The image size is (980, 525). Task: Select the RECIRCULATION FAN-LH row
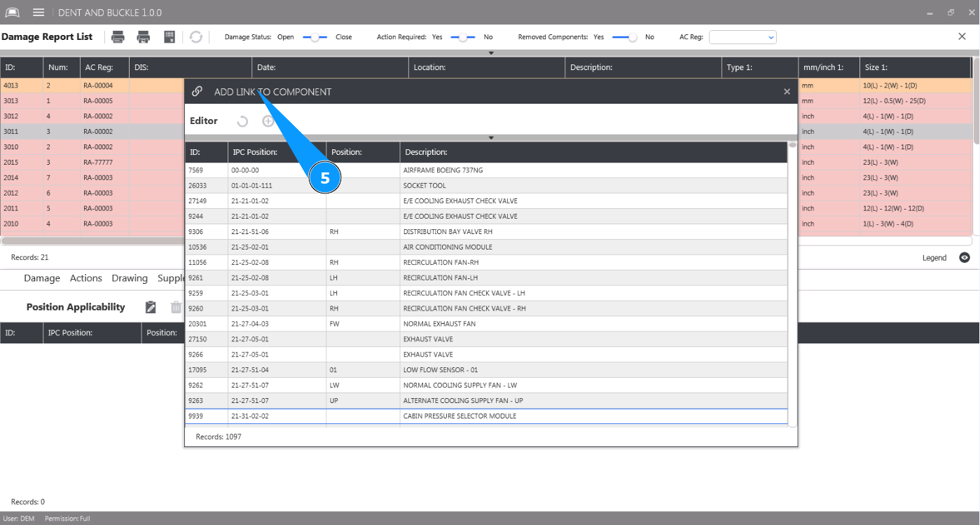[x=486, y=278]
